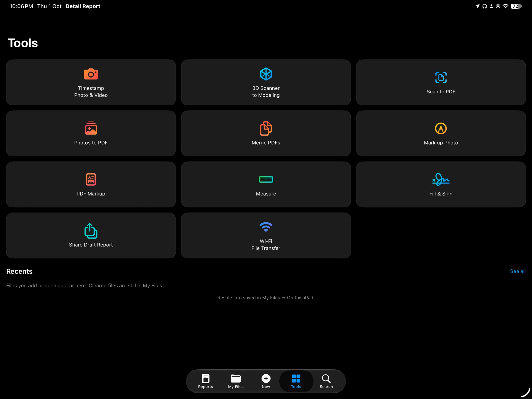Click the 'PDF Markup' label

[91, 194]
